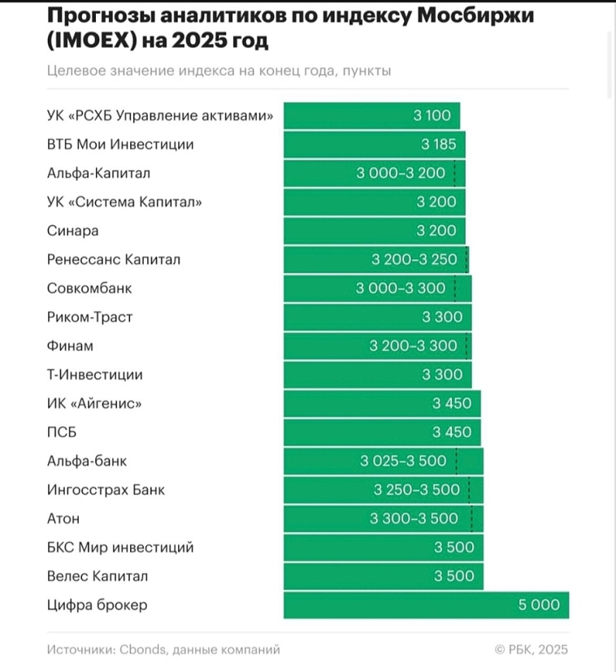This screenshot has width=616, height=672.
Task: Click the © РБК, 2025 copyright text
Action: coord(531,649)
